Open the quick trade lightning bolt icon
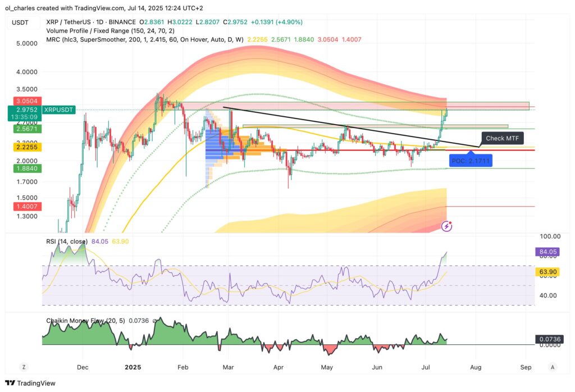Screen dimensions: 575x392 point(446,225)
